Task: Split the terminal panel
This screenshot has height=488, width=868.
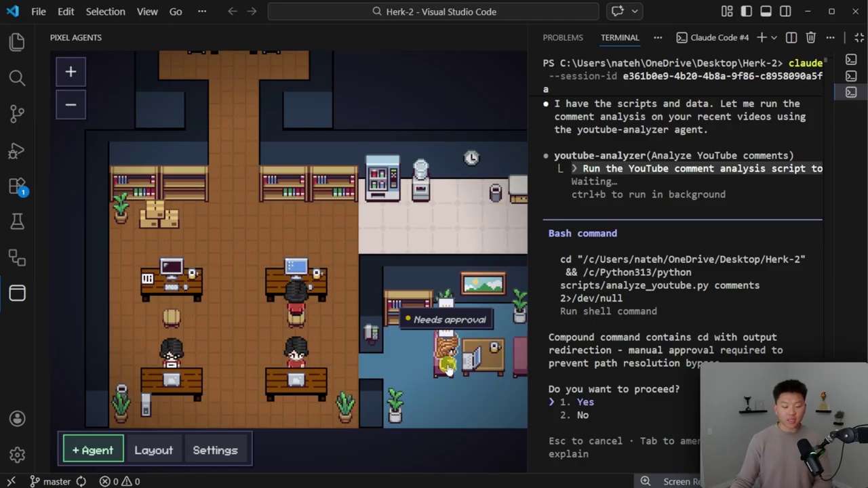Action: 791,37
